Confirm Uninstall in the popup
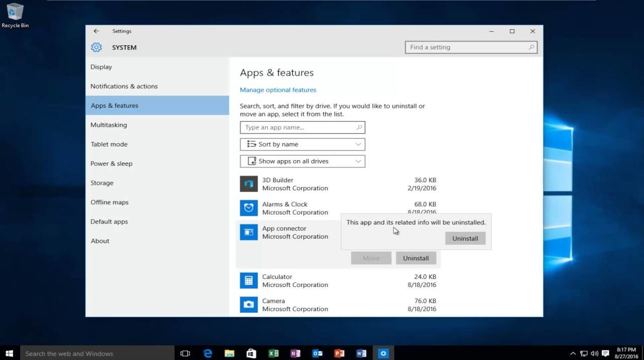The width and height of the screenshot is (644, 360). tap(465, 239)
